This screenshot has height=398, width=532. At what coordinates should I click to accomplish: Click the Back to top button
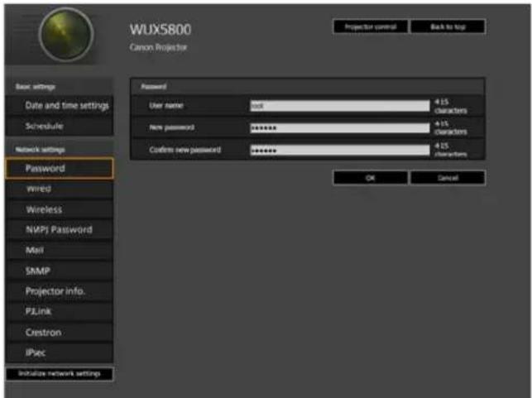[x=448, y=26]
